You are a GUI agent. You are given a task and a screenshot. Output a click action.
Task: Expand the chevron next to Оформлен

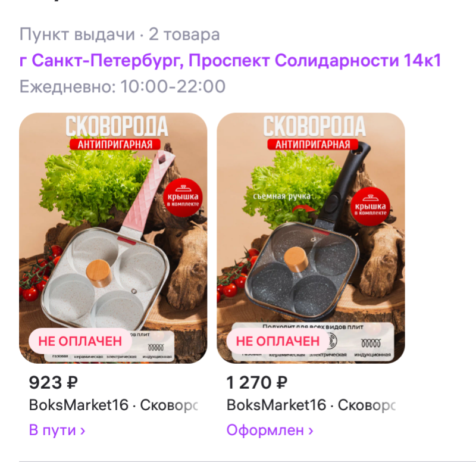pos(311,430)
